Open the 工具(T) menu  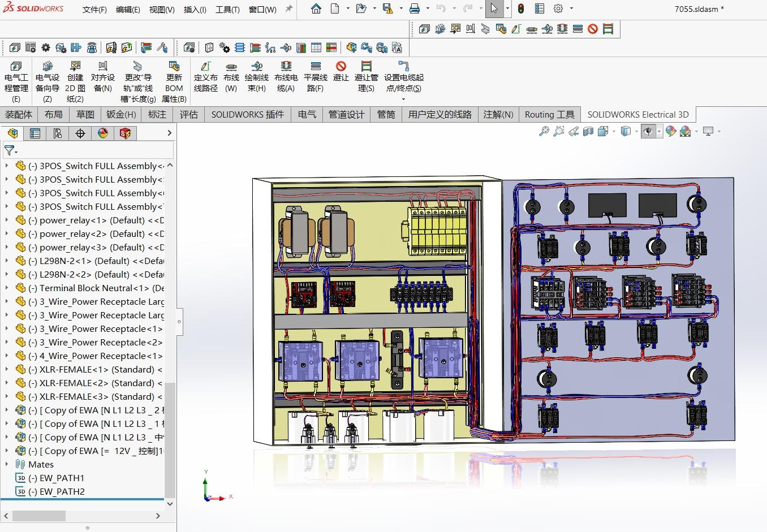click(227, 10)
